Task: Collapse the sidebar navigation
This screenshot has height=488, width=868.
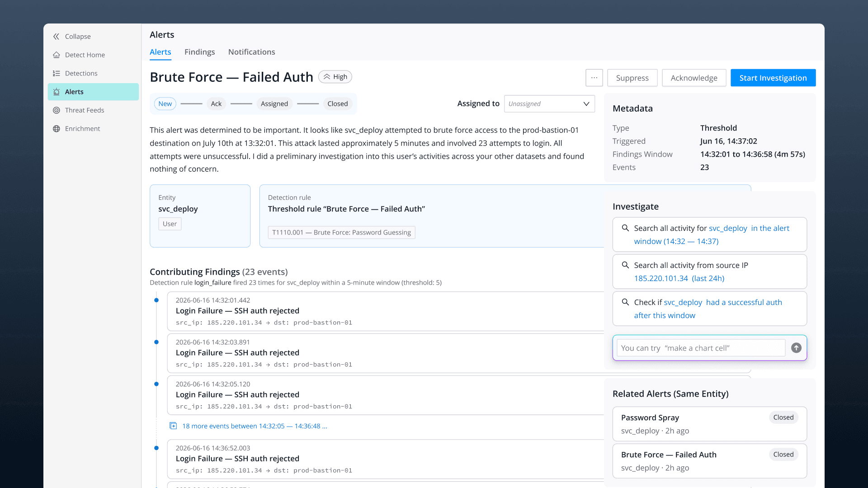Action: [93, 37]
